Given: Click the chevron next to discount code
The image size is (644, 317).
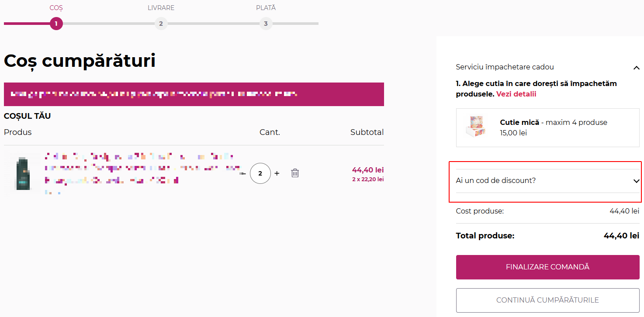Looking at the screenshot, I should coord(636,181).
